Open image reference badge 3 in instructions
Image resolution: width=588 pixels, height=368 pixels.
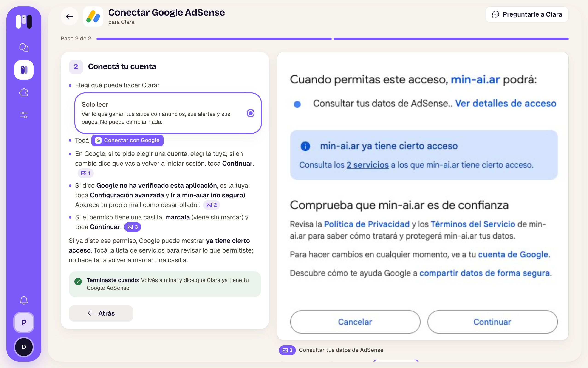coord(133,227)
